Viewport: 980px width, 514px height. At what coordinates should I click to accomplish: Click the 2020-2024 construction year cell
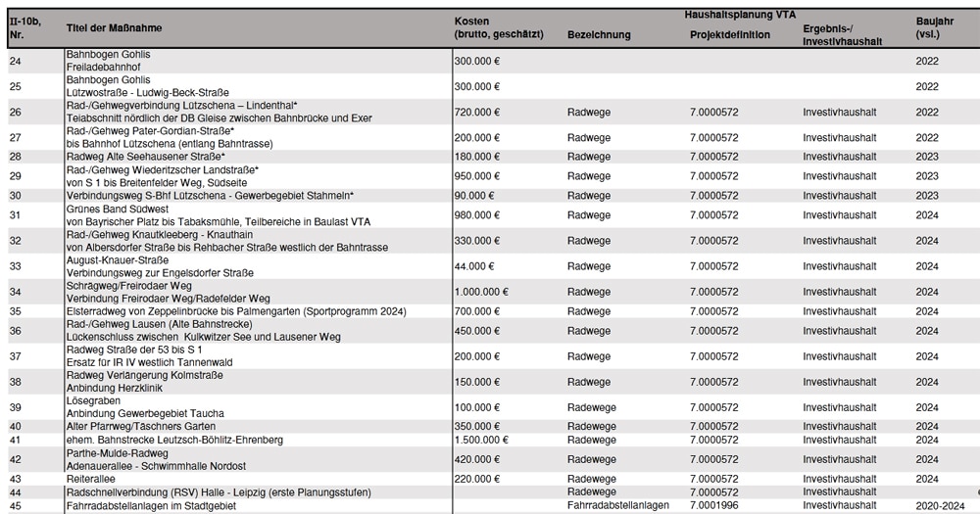point(941,505)
